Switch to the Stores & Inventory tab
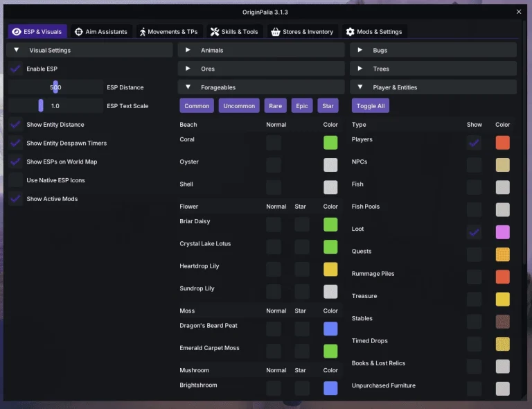The width and height of the screenshot is (532, 409). click(x=302, y=32)
